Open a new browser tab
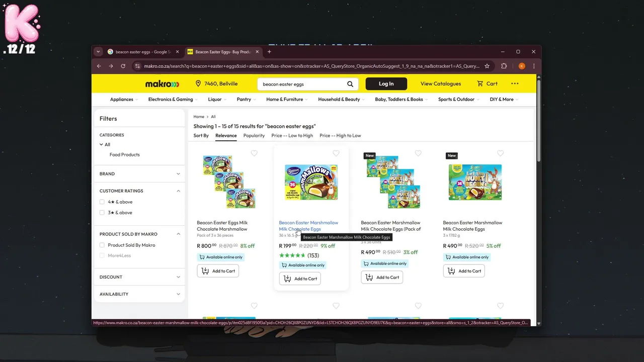This screenshot has width=644, height=362. click(x=269, y=52)
